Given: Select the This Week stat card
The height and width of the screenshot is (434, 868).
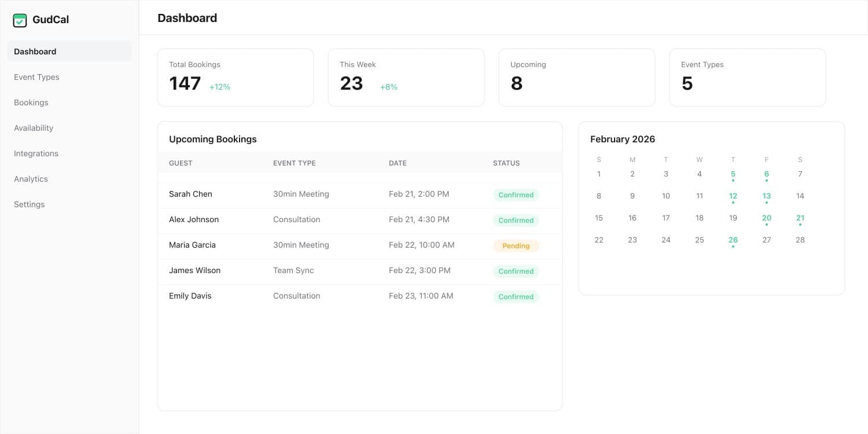Looking at the screenshot, I should (x=406, y=78).
